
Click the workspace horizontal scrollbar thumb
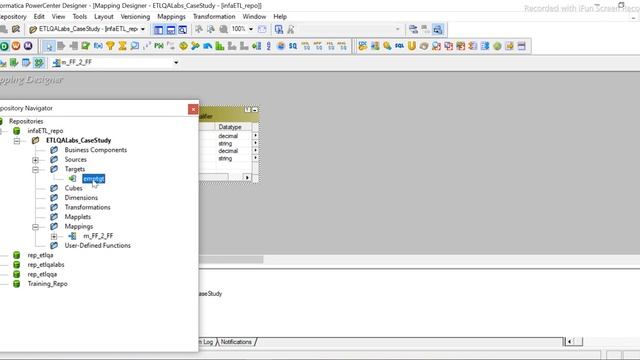(x=231, y=260)
